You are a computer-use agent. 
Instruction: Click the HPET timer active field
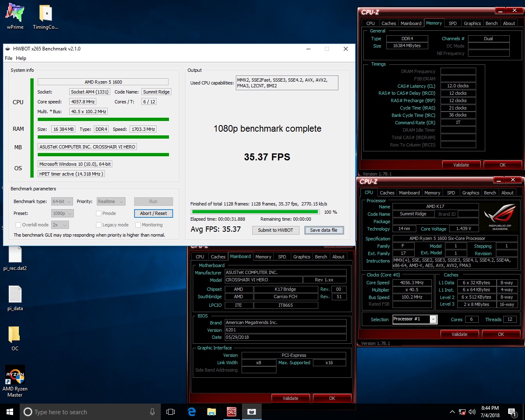point(71,174)
